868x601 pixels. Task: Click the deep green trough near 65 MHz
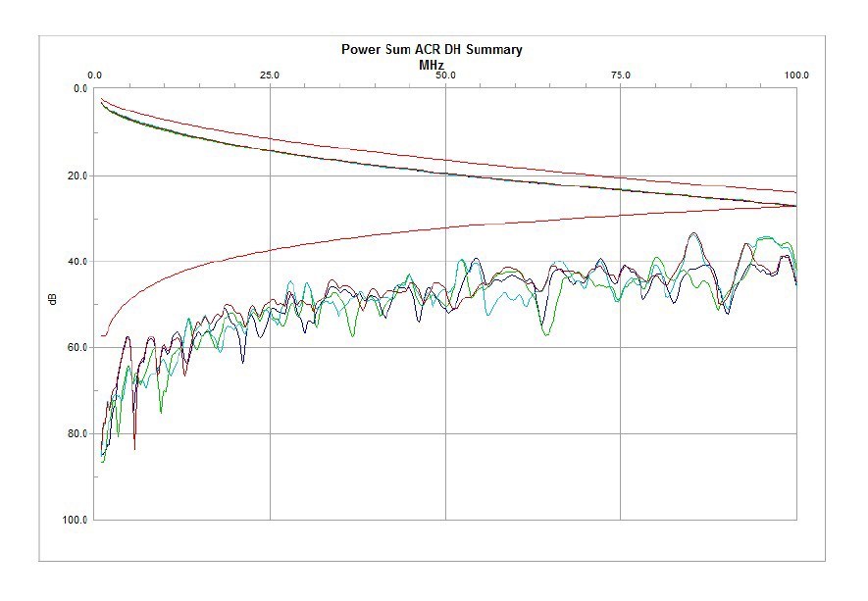pos(545,333)
